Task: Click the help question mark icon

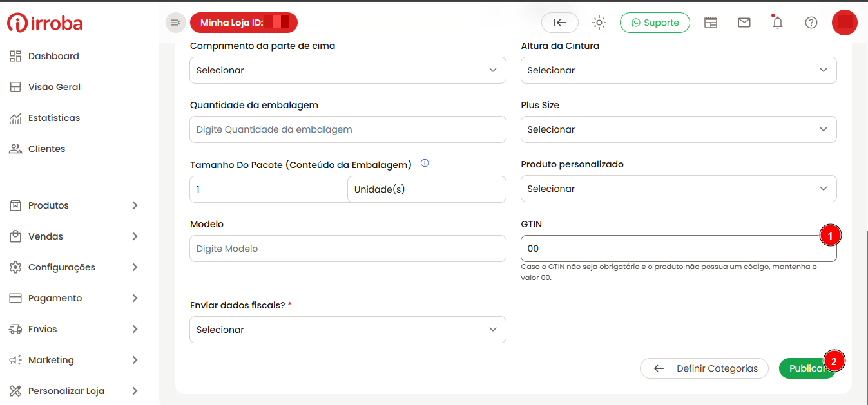Action: click(x=811, y=23)
